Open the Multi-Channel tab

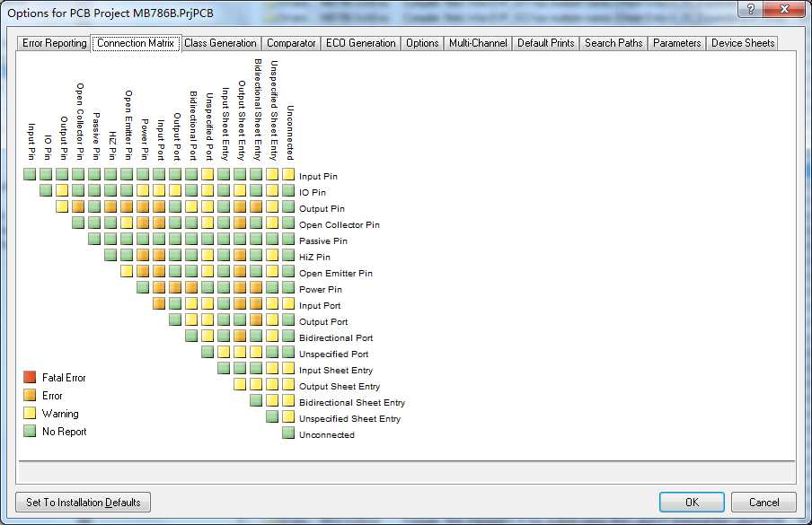[478, 43]
